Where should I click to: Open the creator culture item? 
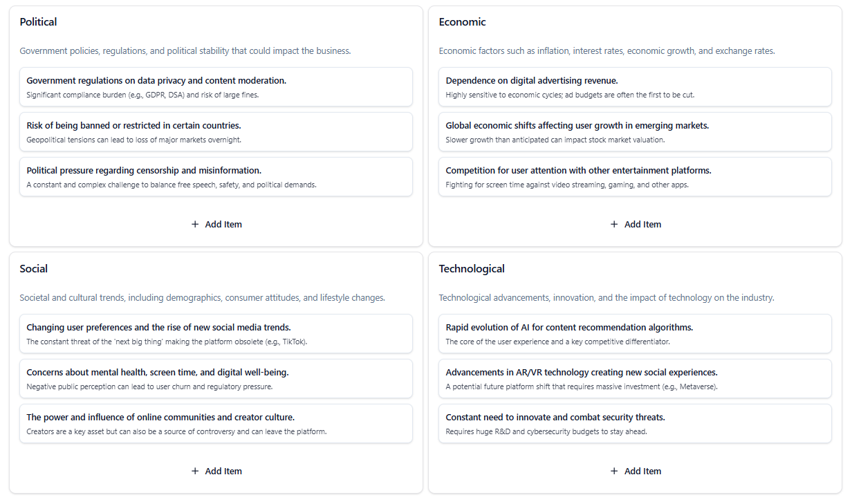click(216, 424)
